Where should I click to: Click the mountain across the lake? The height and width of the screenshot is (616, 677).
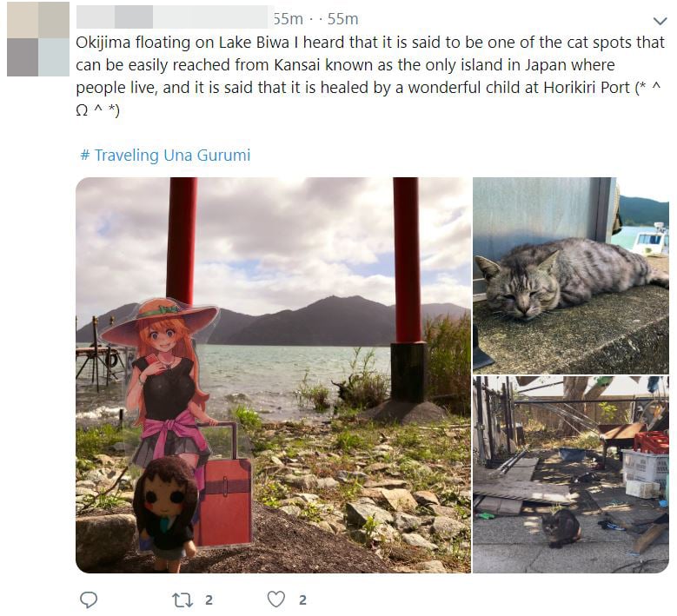coord(302,321)
